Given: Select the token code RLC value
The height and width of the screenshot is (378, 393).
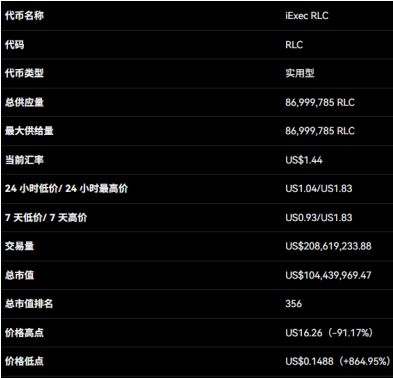Looking at the screenshot, I should [x=294, y=45].
